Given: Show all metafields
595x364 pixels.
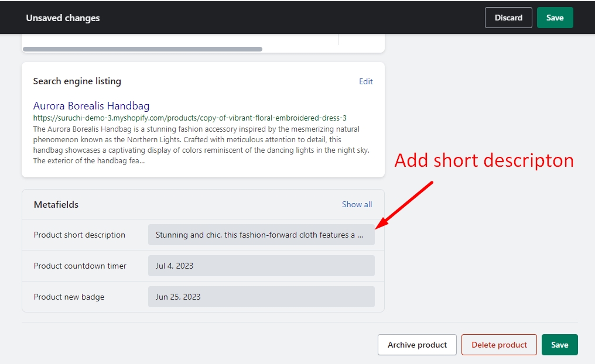Looking at the screenshot, I should pos(357,204).
